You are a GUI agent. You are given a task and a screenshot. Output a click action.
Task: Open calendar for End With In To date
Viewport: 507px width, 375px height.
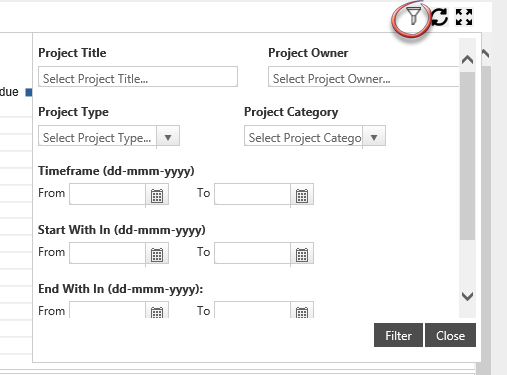[302, 311]
